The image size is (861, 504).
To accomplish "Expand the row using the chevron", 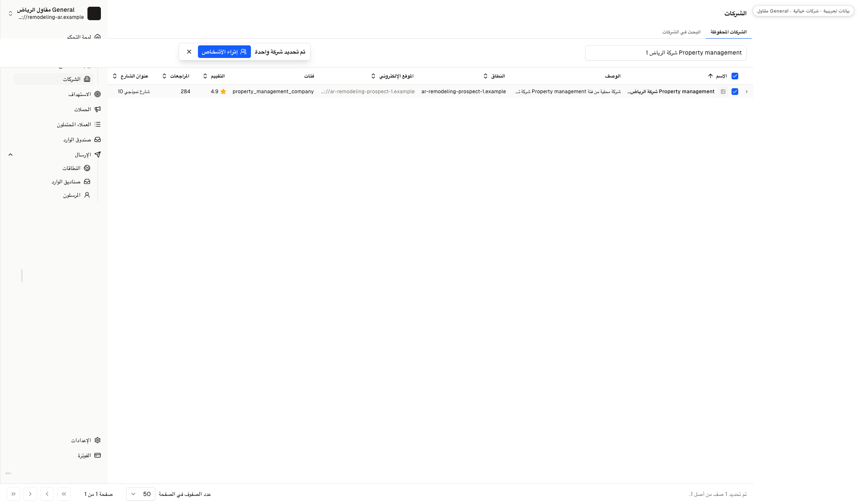I will click(x=747, y=92).
